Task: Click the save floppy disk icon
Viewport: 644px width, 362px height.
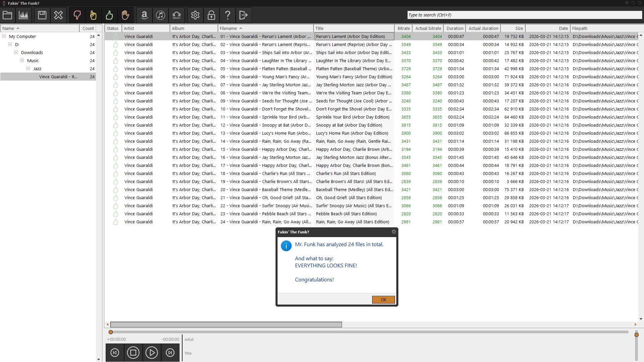Action: 42,15
